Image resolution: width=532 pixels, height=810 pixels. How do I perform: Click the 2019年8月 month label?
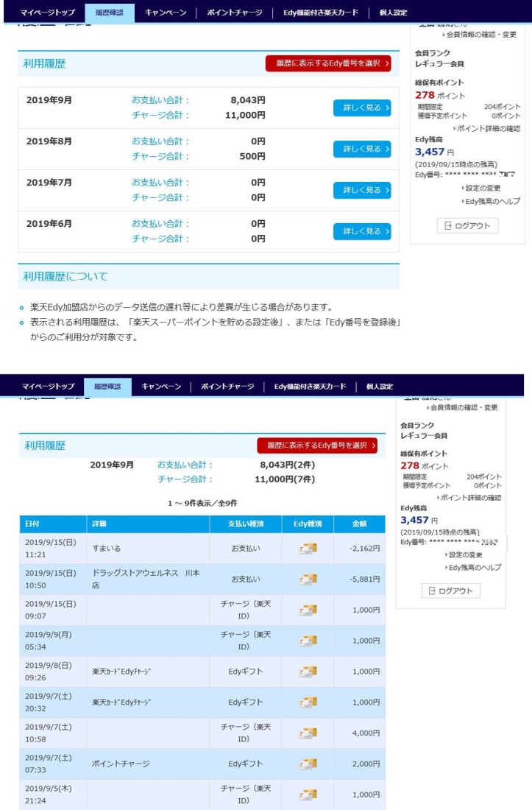49,141
